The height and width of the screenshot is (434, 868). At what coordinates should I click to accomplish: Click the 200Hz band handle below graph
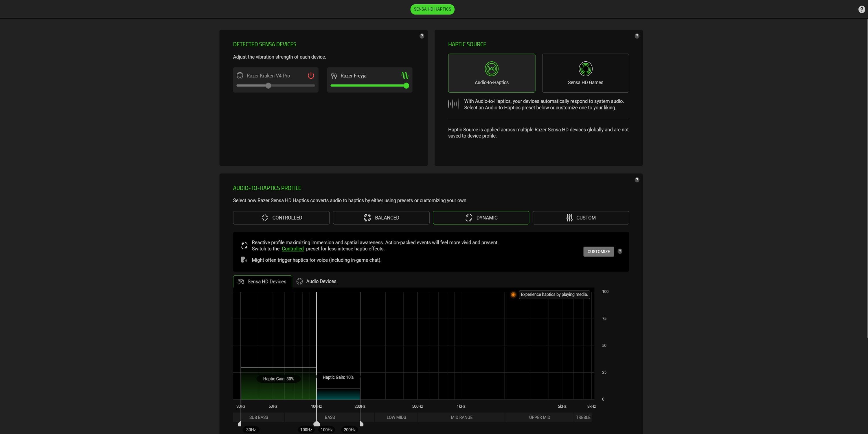click(361, 424)
